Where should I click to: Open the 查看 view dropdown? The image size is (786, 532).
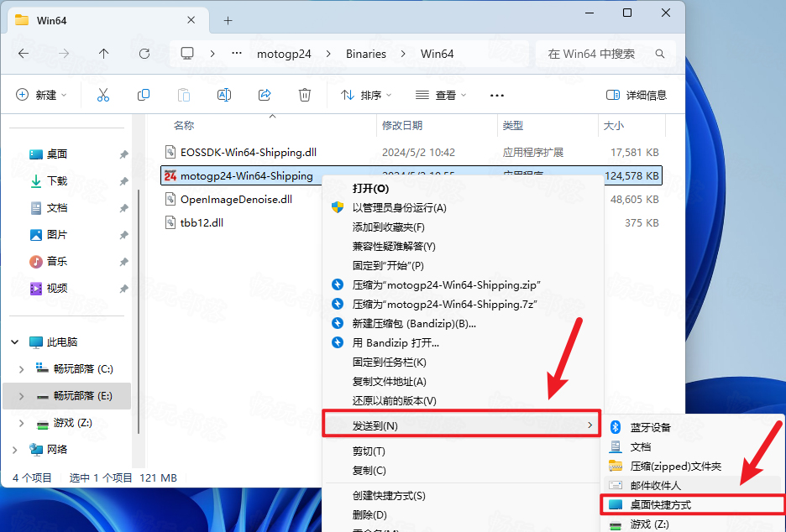point(441,95)
